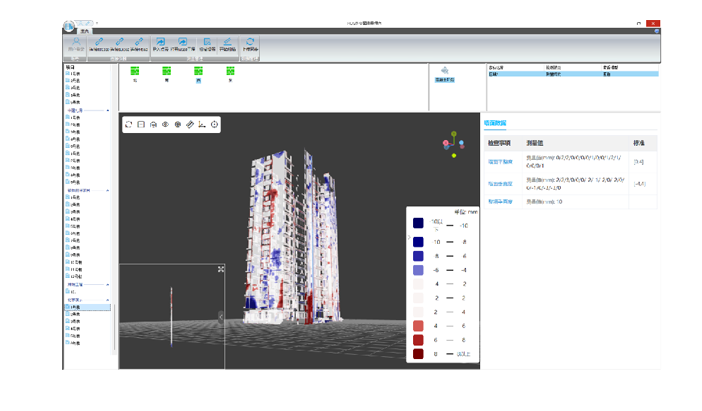The image size is (702, 411).
Task: Select the single item under the third group header
Action: tap(73, 292)
